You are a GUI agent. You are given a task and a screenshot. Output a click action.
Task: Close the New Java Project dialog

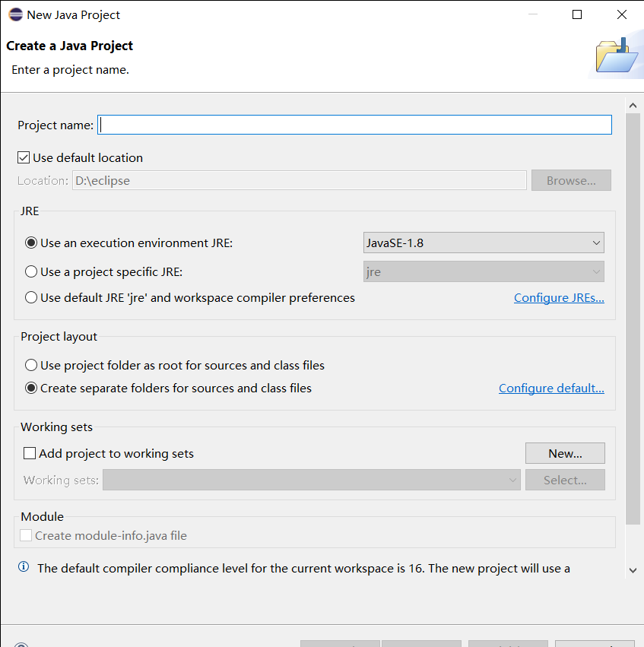(x=622, y=14)
